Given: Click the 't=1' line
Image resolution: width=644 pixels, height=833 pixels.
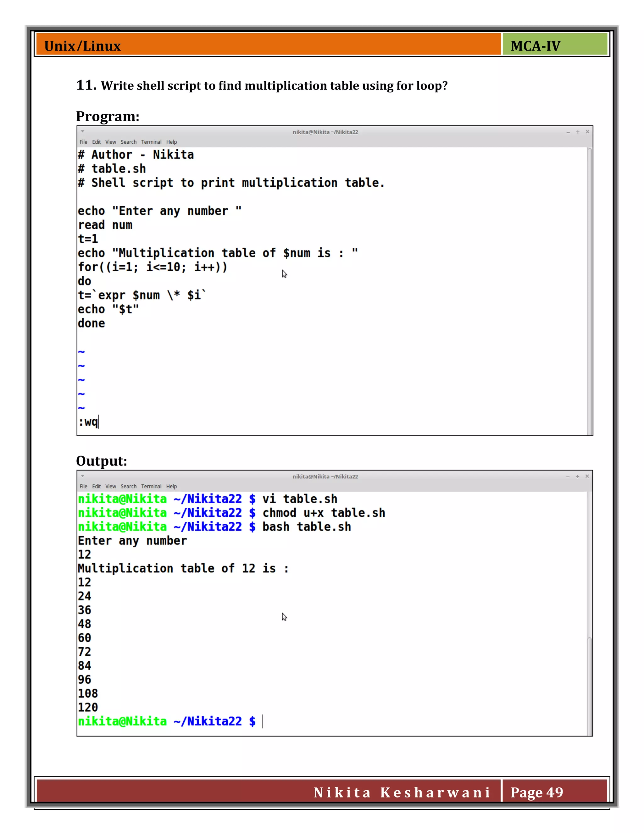Looking at the screenshot, I should tap(88, 239).
